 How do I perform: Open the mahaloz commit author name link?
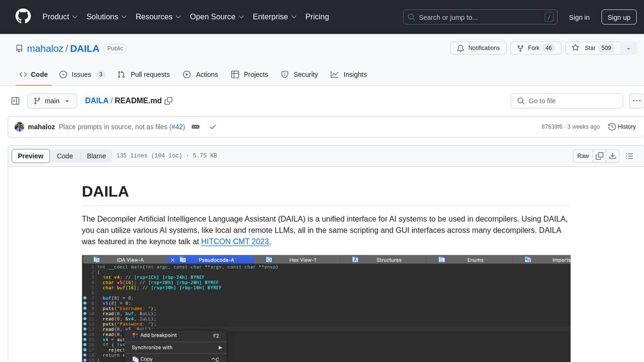click(42, 127)
